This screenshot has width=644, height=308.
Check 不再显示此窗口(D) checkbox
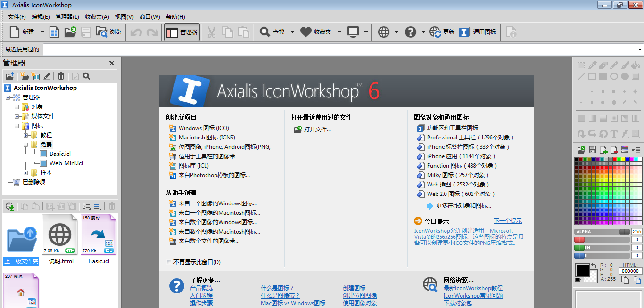169,262
